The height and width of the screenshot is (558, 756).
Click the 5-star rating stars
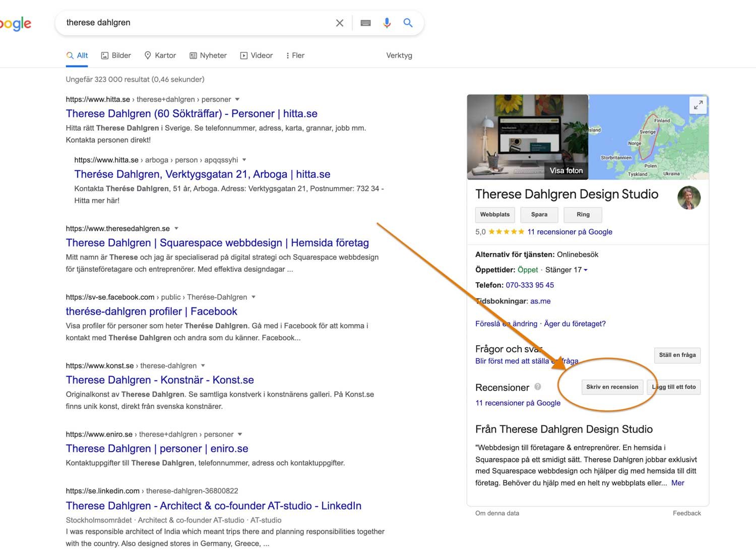[507, 232]
